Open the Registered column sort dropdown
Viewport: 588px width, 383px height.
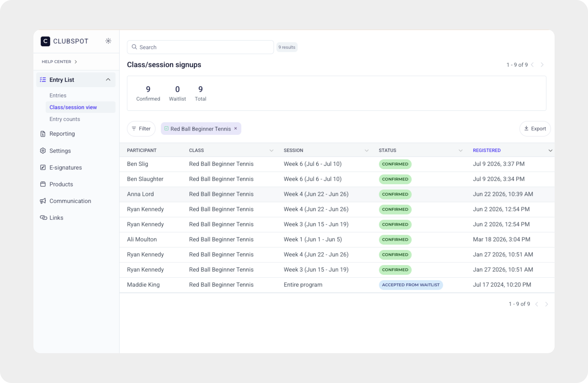click(550, 151)
